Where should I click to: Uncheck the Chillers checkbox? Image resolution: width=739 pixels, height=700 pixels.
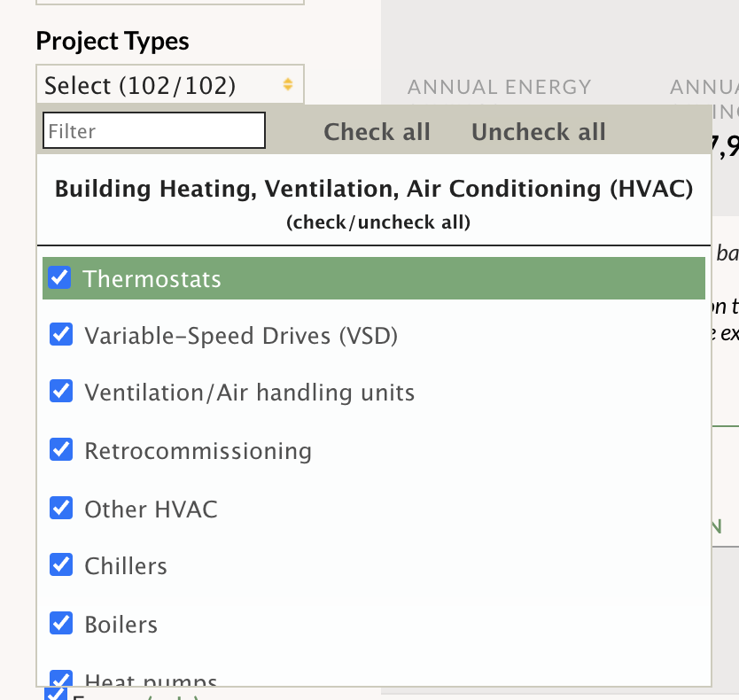click(x=61, y=564)
